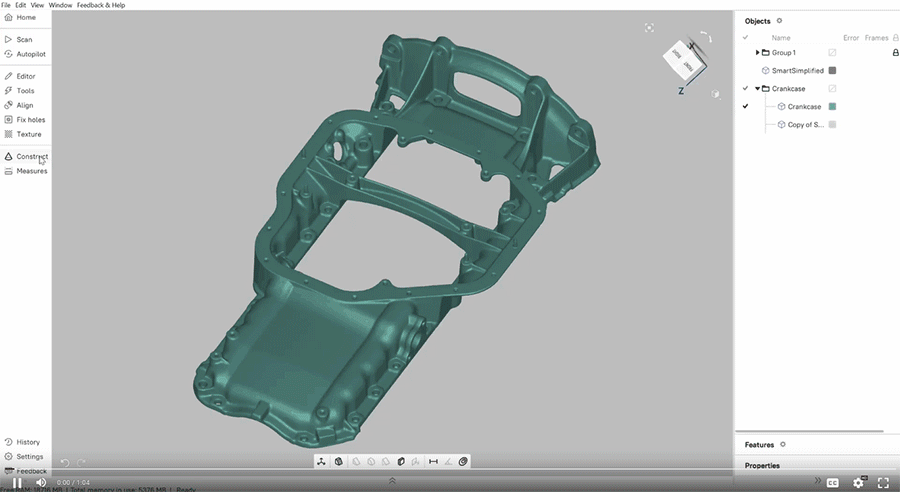This screenshot has height=492, width=900.
Task: Click the teal color swatch of Crankcase mesh
Action: coord(832,106)
